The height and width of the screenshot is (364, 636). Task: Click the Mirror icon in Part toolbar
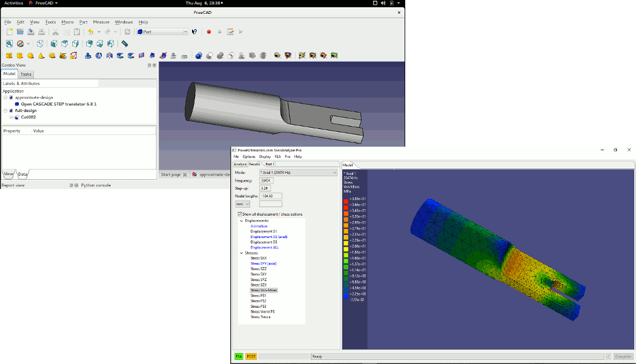pos(110,56)
